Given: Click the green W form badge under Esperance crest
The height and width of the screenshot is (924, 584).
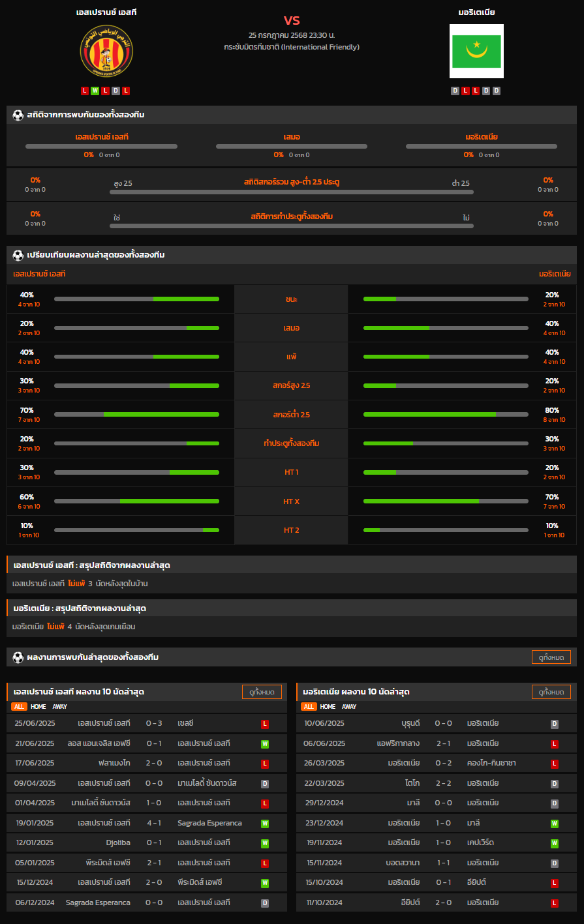Looking at the screenshot, I should click(95, 91).
